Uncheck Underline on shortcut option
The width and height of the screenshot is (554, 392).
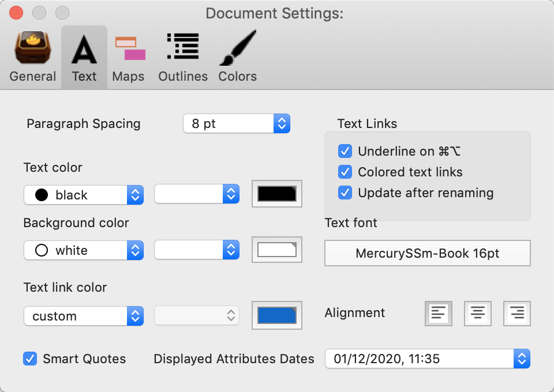click(345, 151)
